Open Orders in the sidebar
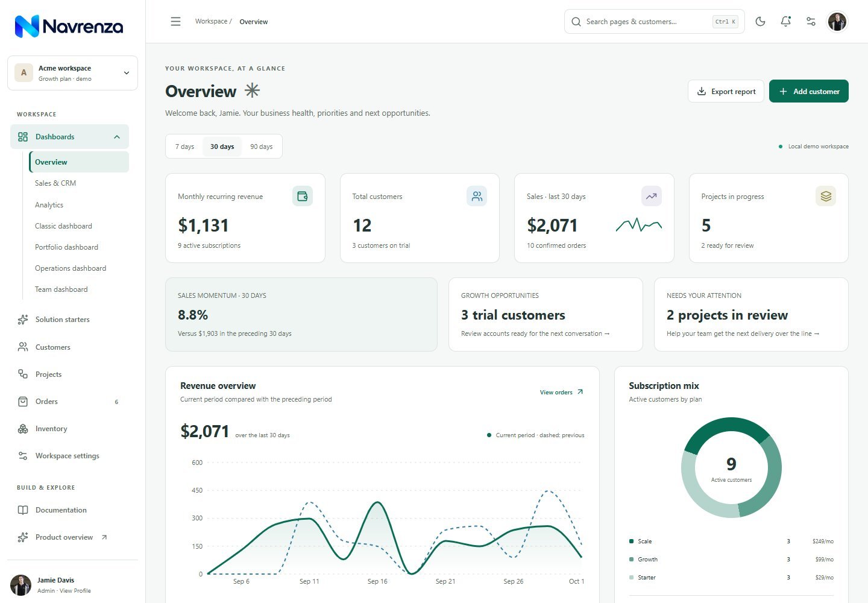 click(x=69, y=402)
